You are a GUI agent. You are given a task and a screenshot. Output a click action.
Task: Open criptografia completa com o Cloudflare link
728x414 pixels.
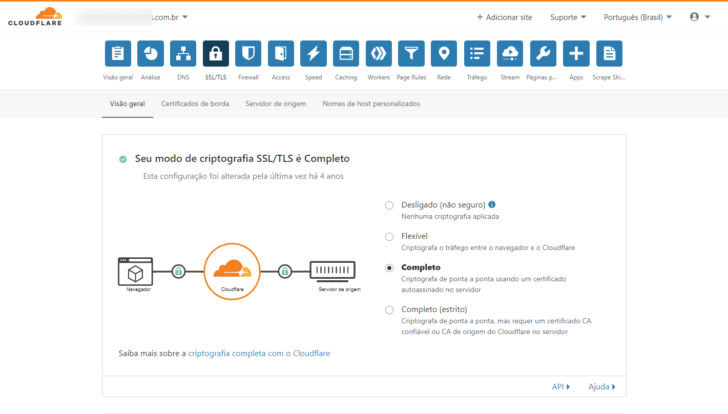(259, 353)
